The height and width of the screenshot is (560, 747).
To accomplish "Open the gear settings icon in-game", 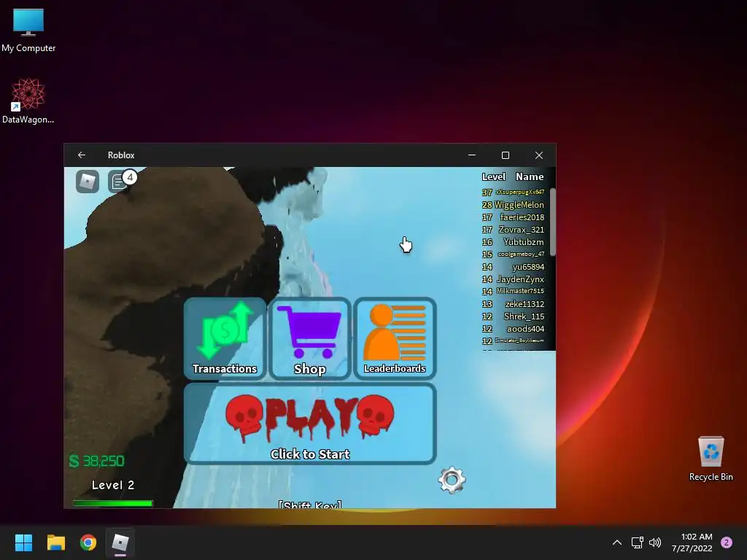I will click(452, 480).
